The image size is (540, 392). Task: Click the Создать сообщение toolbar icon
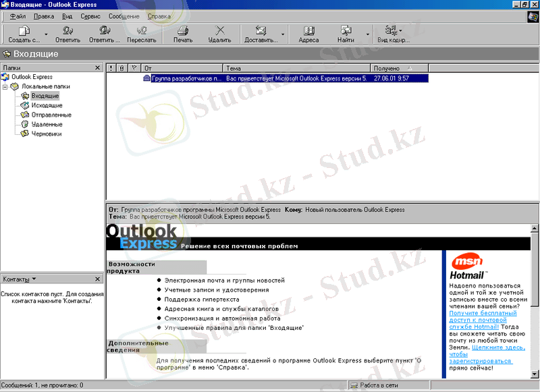click(x=24, y=30)
